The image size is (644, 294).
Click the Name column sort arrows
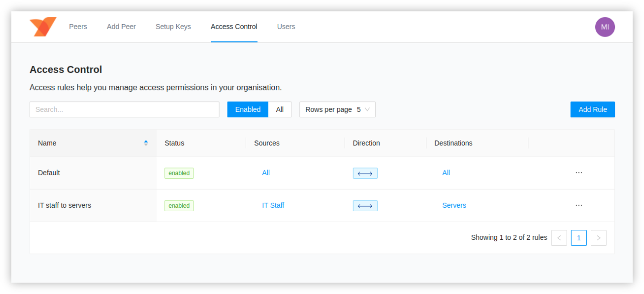click(146, 143)
